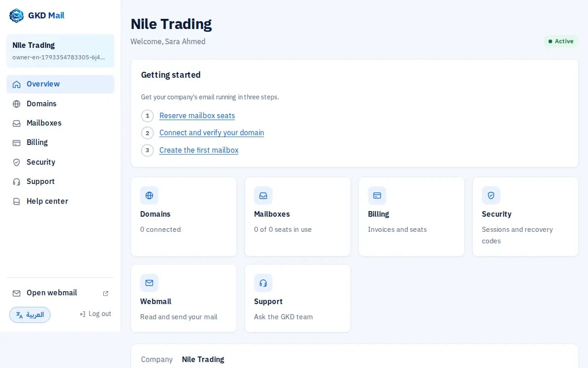Click Connect and verify your domain link

pos(212,133)
